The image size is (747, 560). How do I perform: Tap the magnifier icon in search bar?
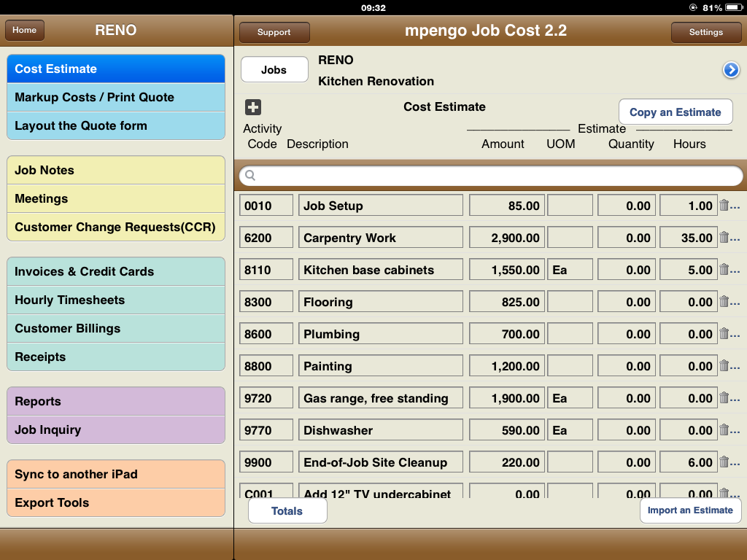click(251, 176)
